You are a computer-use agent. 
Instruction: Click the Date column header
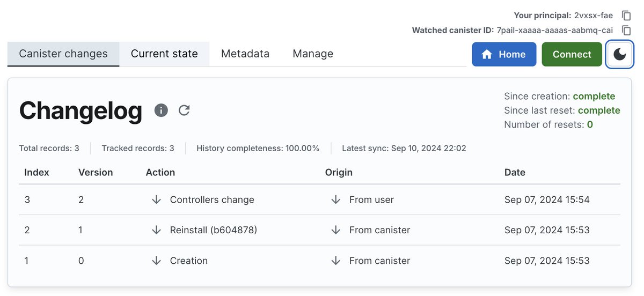tap(515, 172)
